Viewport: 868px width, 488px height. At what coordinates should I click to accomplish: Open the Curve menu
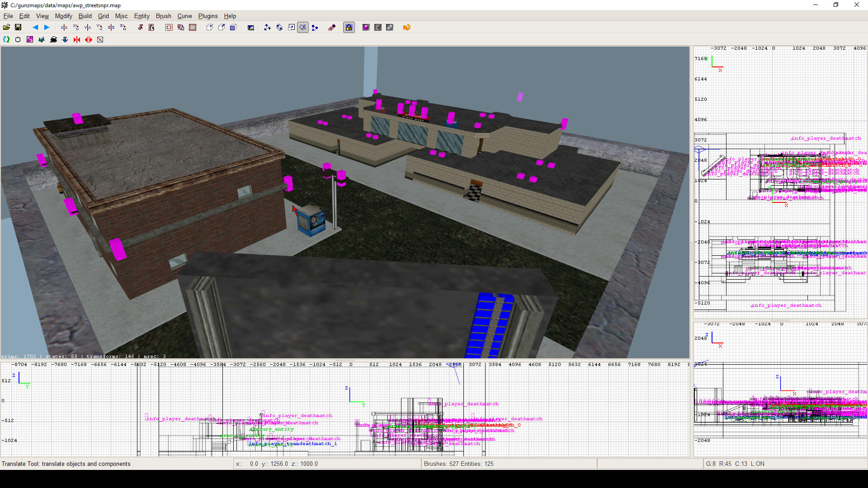(185, 16)
